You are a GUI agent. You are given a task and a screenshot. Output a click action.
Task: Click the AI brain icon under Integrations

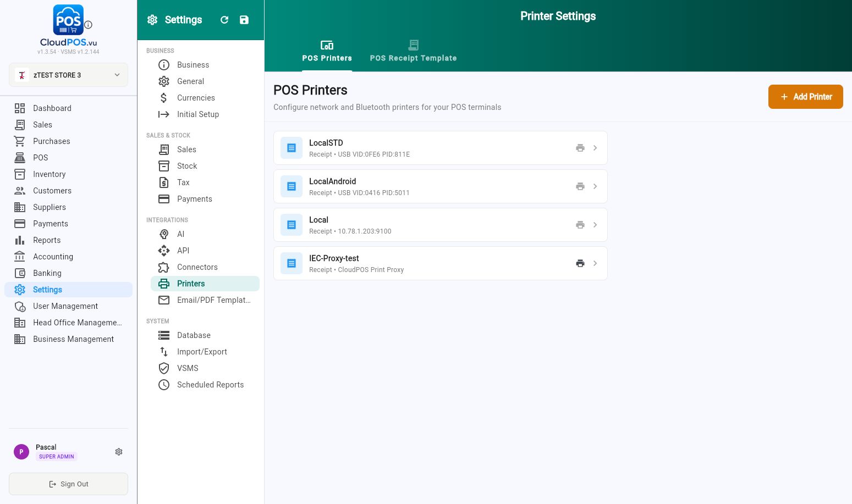tap(164, 234)
